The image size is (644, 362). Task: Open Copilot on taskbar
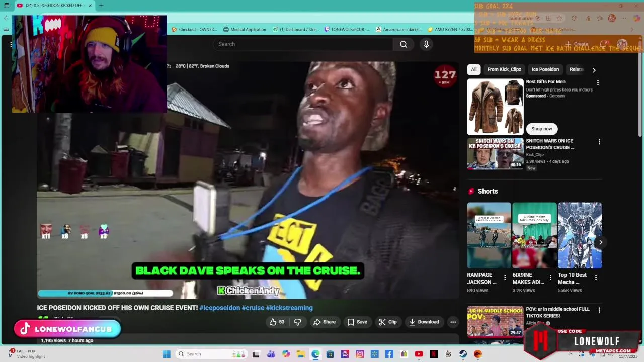click(x=286, y=354)
